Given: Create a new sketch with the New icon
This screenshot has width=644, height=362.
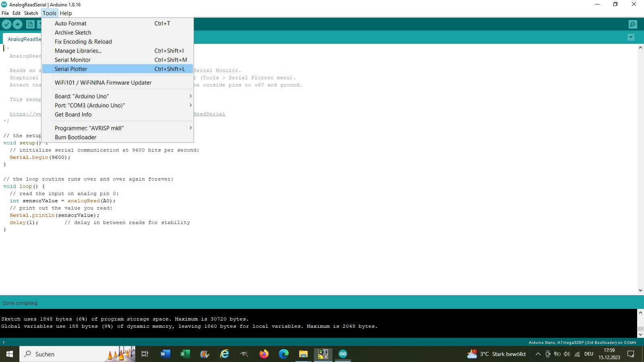Looking at the screenshot, I should (30, 24).
